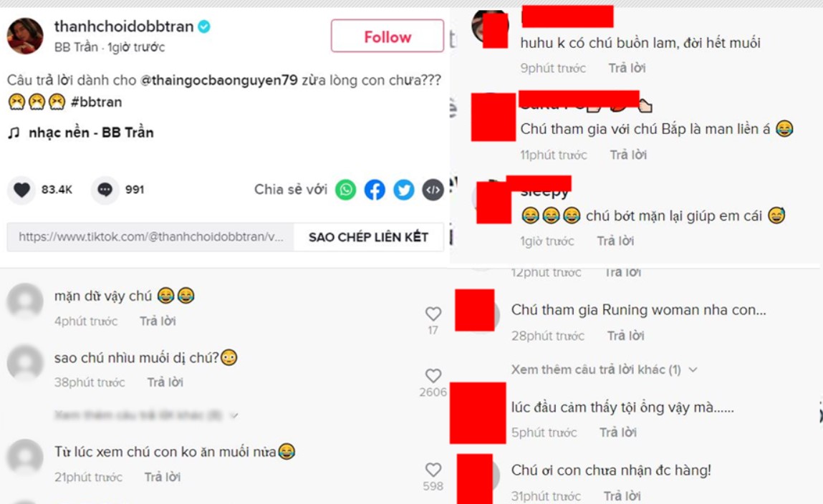This screenshot has width=823, height=504.
Task: Select the TikTok video URL field
Action: (x=150, y=237)
